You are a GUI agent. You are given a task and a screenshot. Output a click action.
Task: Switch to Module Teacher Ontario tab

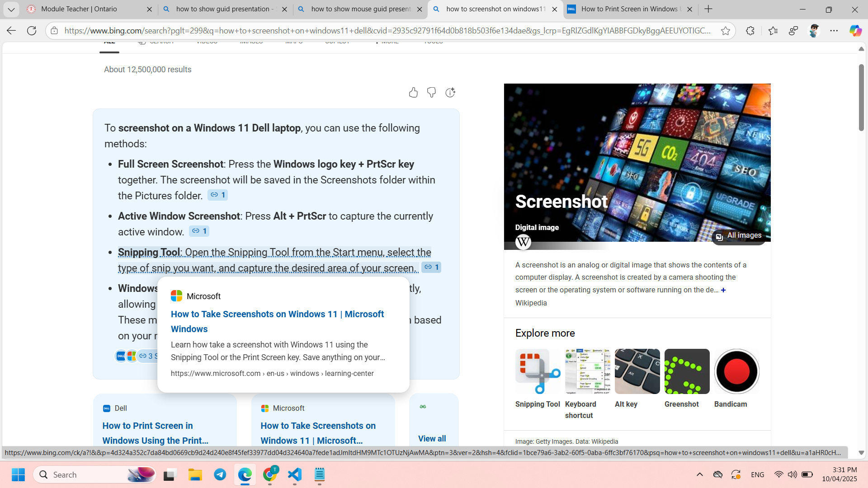tap(79, 9)
